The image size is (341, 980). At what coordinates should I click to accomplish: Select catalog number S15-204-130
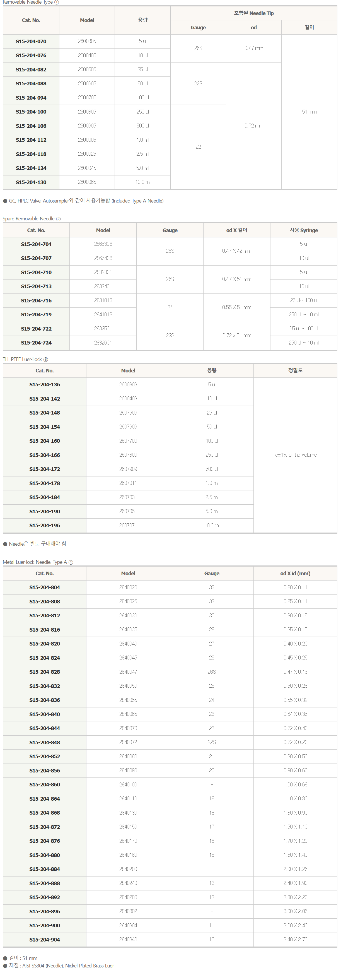(x=31, y=182)
